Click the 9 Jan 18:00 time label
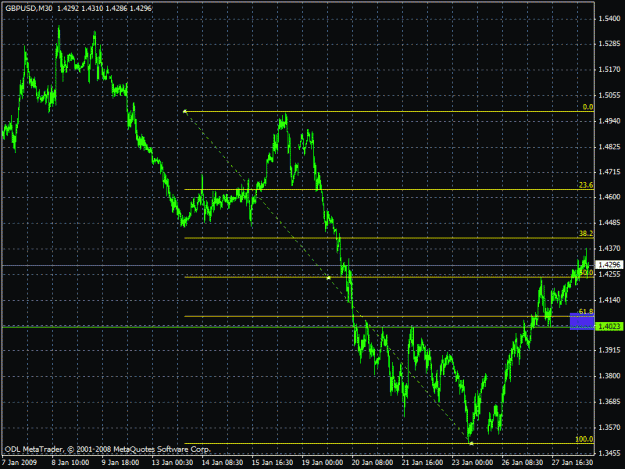Viewport: 625px width, 469px height. [120, 462]
